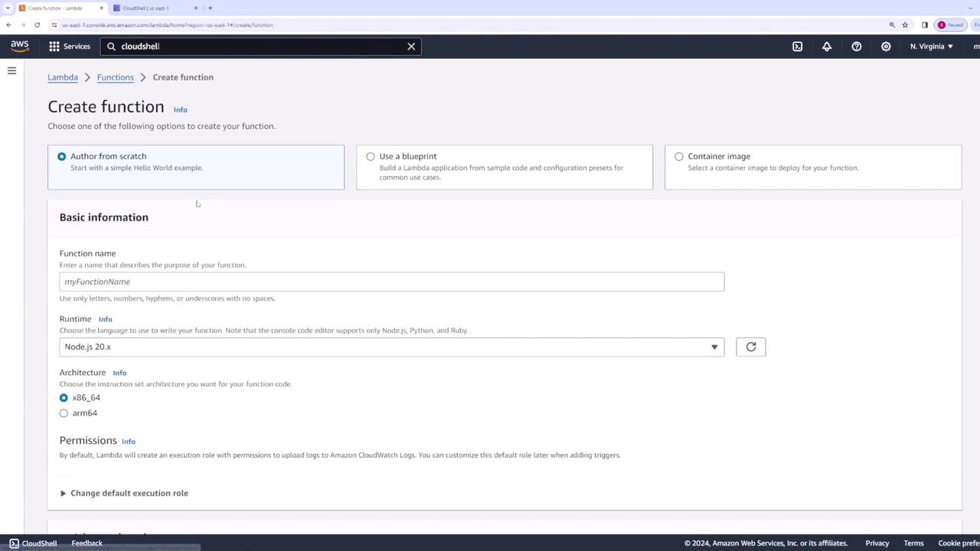Image resolution: width=980 pixels, height=551 pixels.
Task: Open the notifications bell
Action: coord(827,47)
